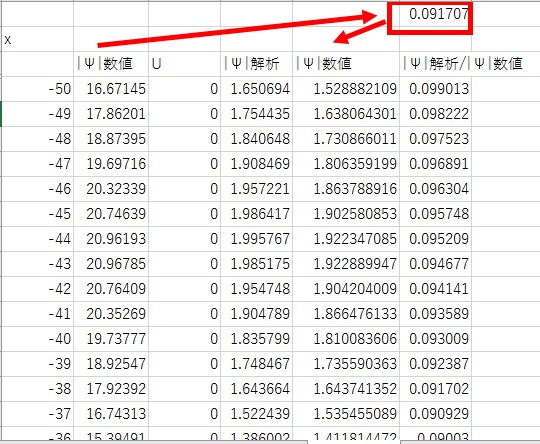Select the cell with value 20.74639
This screenshot has height=444, width=540.
111,214
